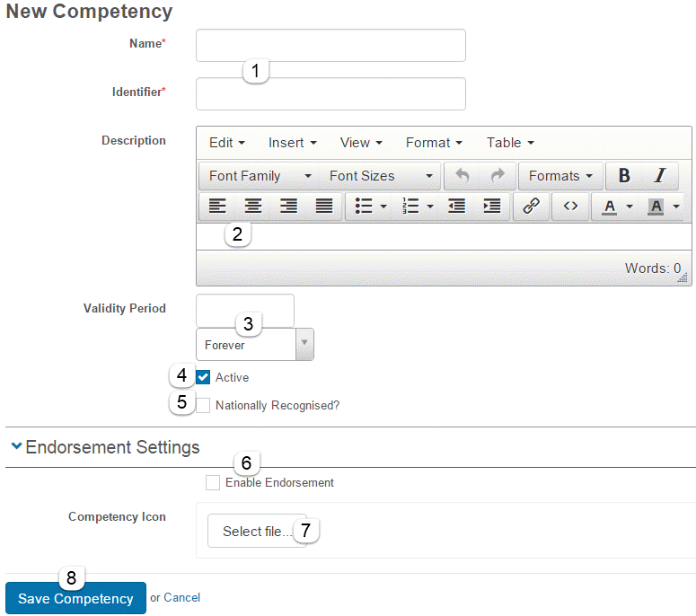Open the text color picker arrow
The width and height of the screenshot is (696, 616).
tap(630, 207)
